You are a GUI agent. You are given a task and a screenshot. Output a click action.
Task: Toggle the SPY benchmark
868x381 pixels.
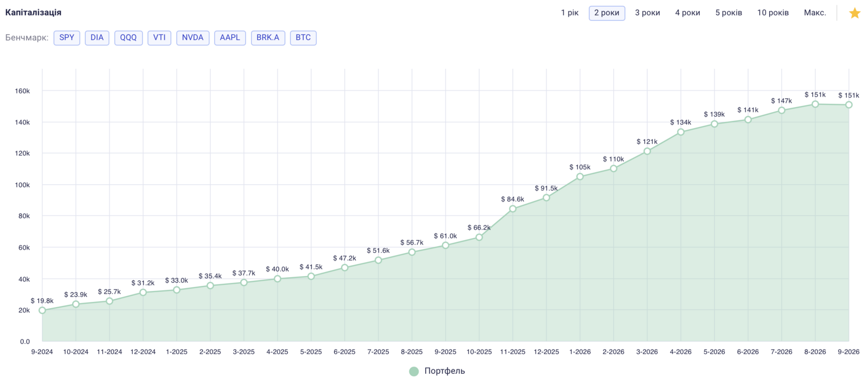click(67, 38)
